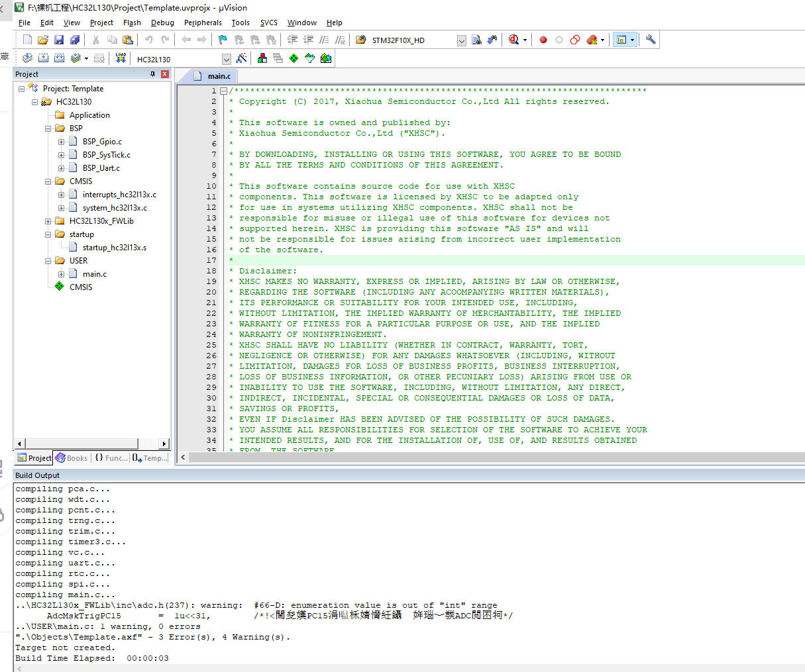Start debug session icon
The image size is (805, 672).
click(513, 40)
